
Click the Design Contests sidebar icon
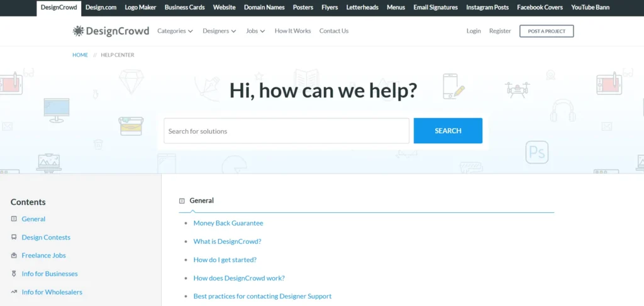tap(14, 238)
